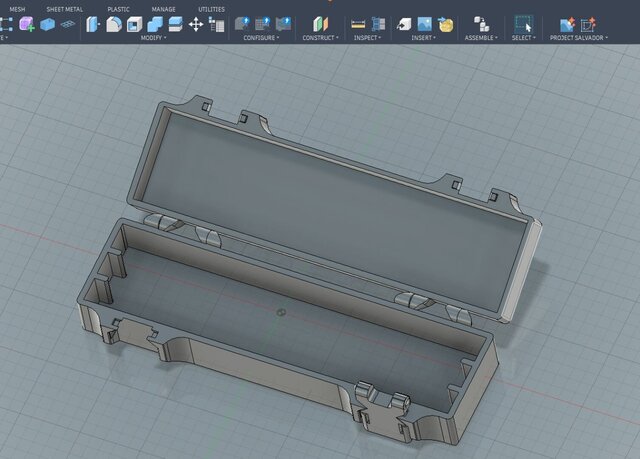This screenshot has width=640, height=459.
Task: Select the Fillet tool
Action: click(x=114, y=24)
